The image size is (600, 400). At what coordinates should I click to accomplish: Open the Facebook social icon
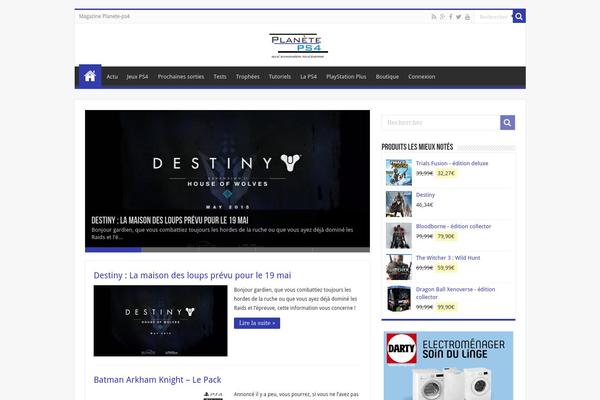pyautogui.click(x=451, y=17)
